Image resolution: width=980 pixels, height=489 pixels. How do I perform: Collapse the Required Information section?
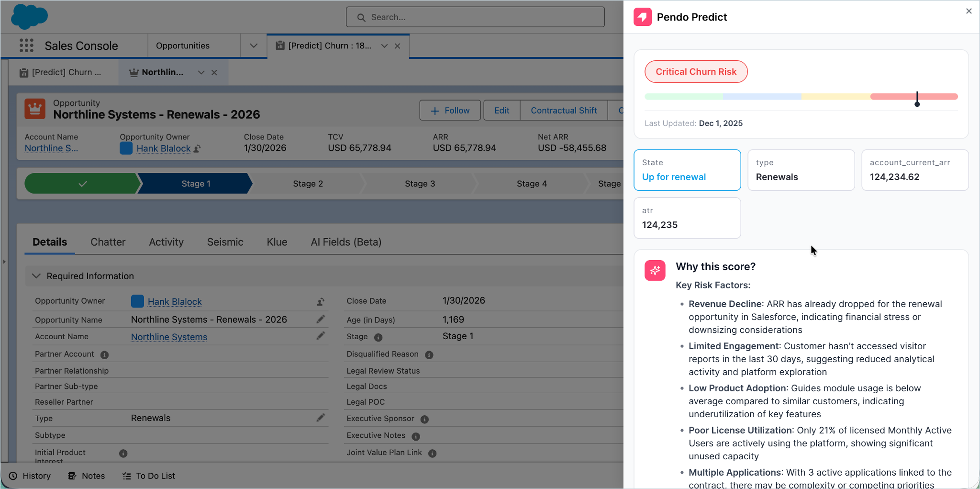click(36, 276)
